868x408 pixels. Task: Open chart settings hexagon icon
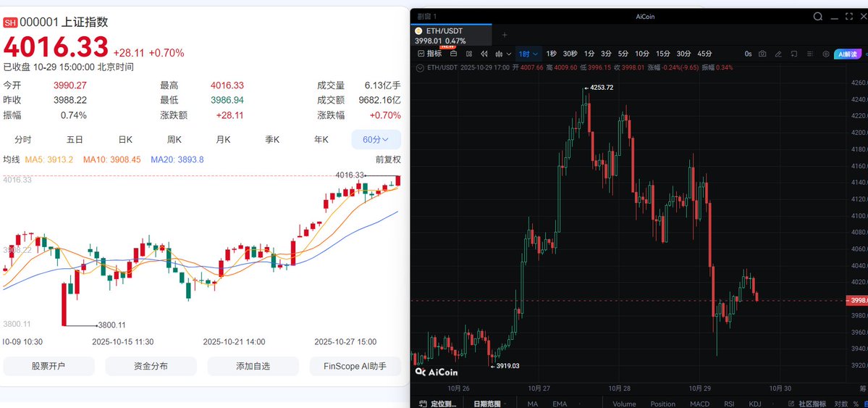827,54
